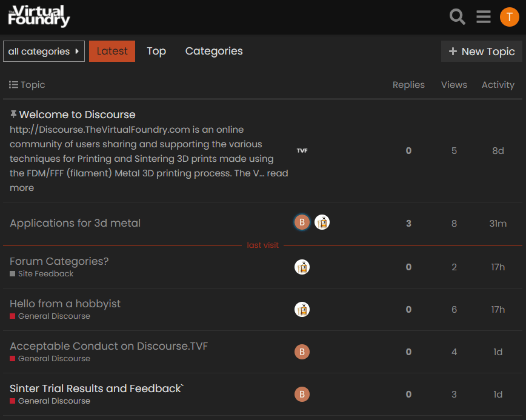Click the bulk select icon beside Topic header
526x420 pixels.
tap(13, 84)
